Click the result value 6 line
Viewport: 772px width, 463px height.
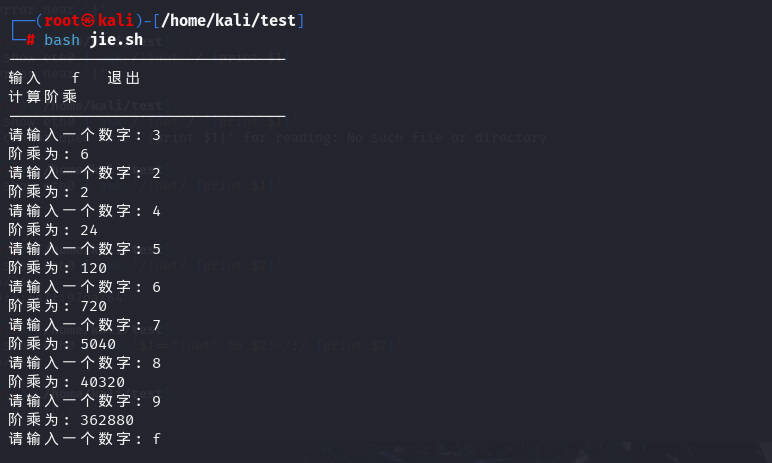pyautogui.click(x=48, y=154)
